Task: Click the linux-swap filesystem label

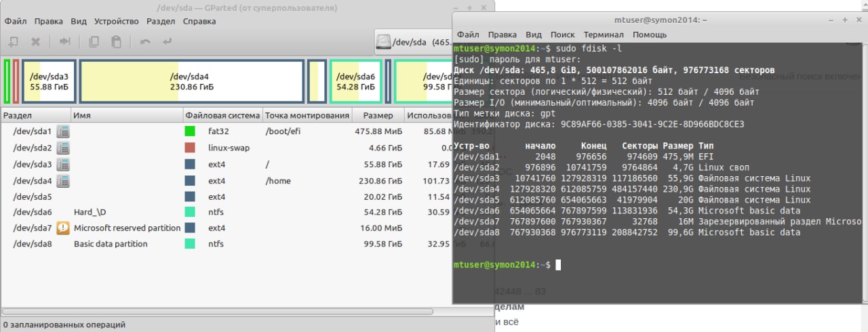Action: pos(230,148)
